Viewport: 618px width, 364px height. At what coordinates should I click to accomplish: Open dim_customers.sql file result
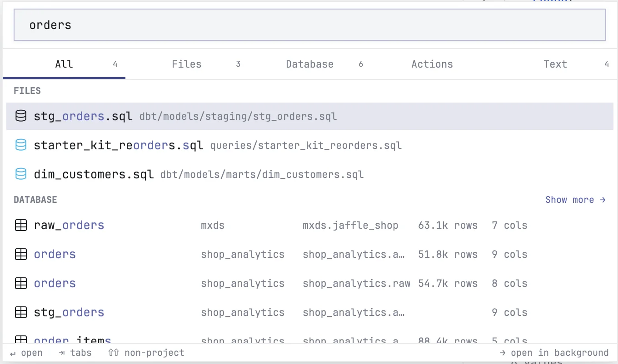(310, 174)
